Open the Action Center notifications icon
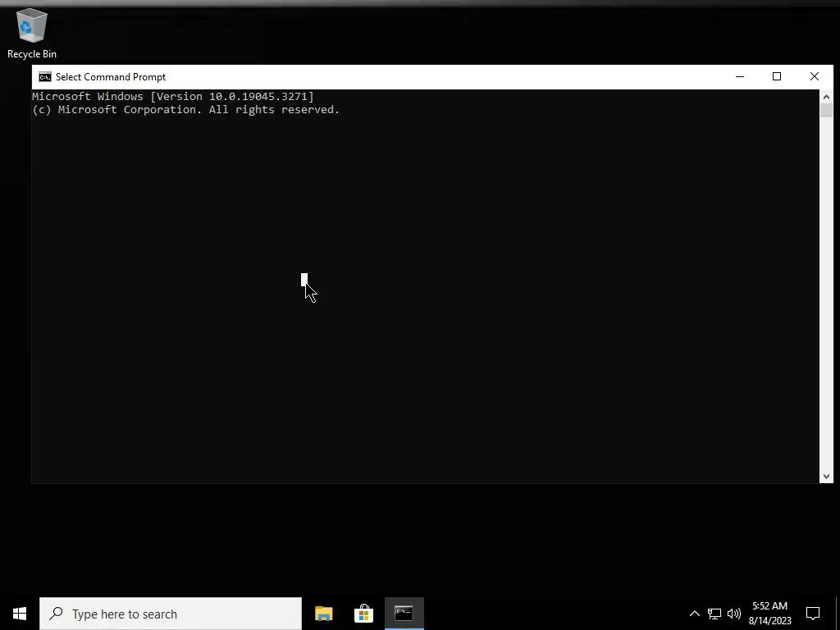 click(x=813, y=614)
